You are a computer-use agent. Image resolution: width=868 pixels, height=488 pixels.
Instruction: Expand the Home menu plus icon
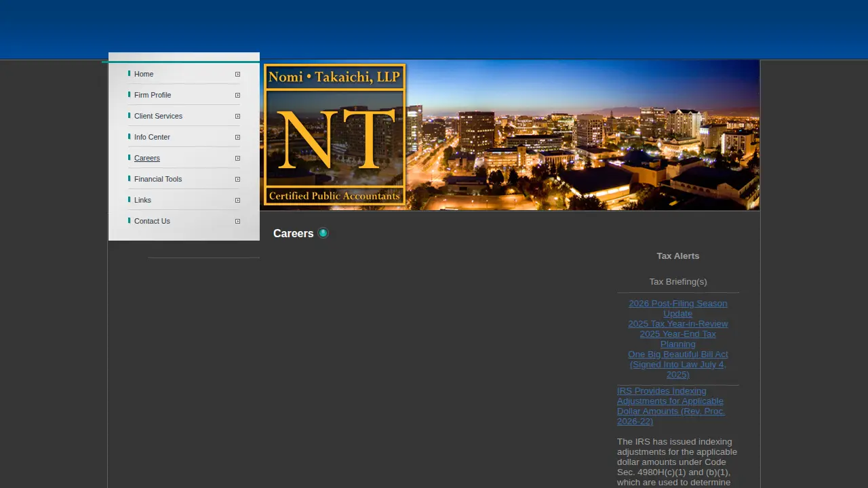pyautogui.click(x=237, y=75)
